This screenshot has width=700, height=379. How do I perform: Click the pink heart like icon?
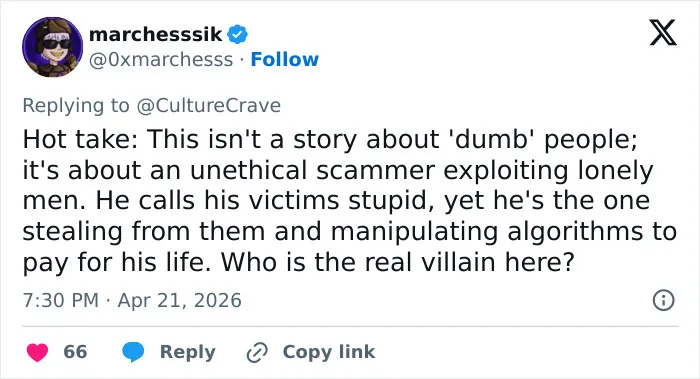point(37,352)
